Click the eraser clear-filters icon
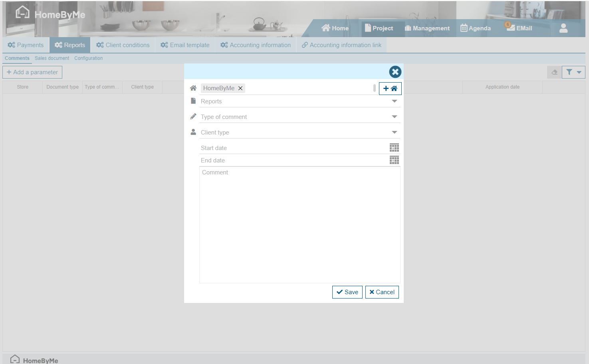The height and width of the screenshot is (364, 589). (x=554, y=72)
